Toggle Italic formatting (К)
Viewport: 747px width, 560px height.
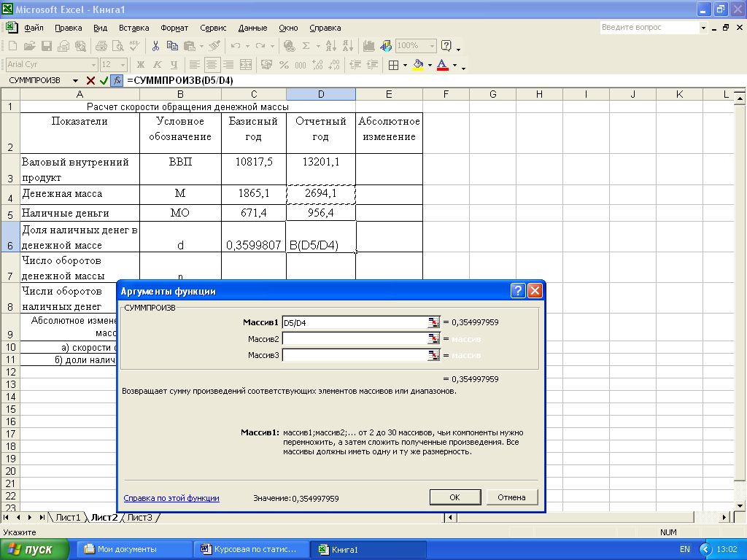pos(158,65)
